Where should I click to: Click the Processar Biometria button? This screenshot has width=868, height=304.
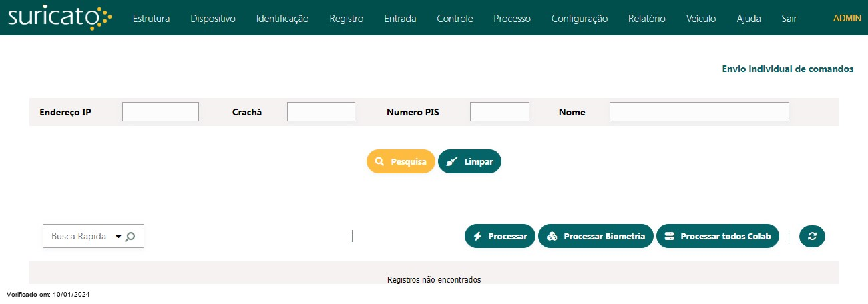pyautogui.click(x=596, y=236)
